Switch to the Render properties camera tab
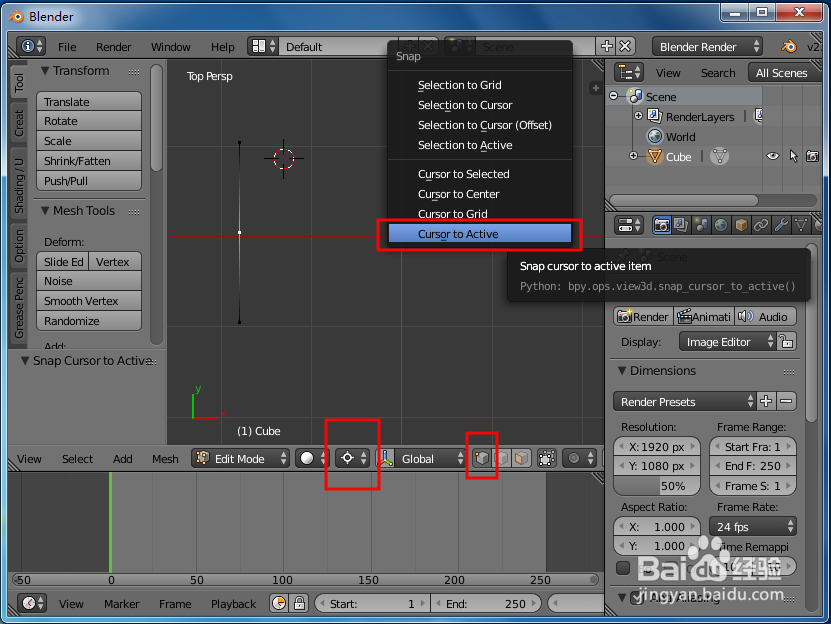This screenshot has width=831, height=624. [661, 225]
